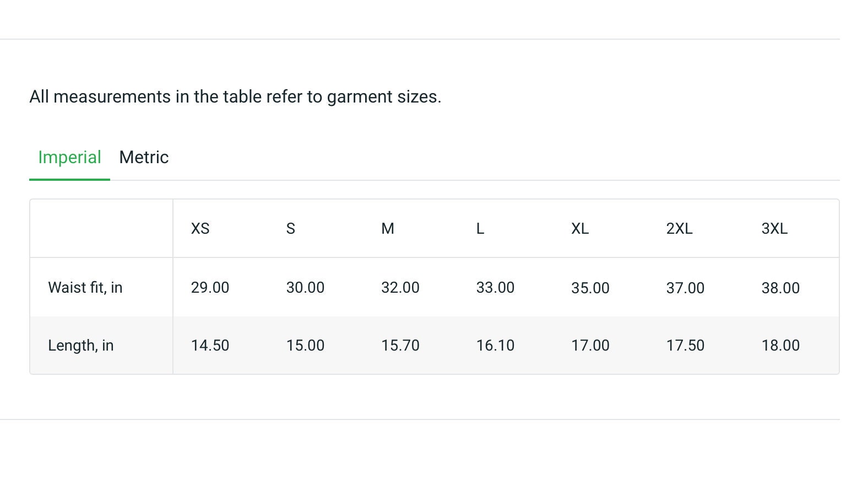Viewport: 868px width, 495px height.
Task: Select the Imperial tab
Action: point(69,158)
